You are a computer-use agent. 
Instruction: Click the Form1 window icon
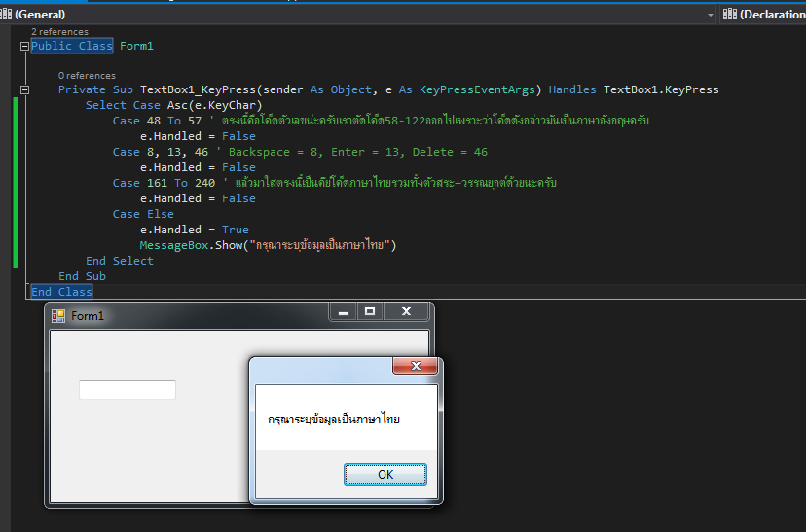[58, 316]
